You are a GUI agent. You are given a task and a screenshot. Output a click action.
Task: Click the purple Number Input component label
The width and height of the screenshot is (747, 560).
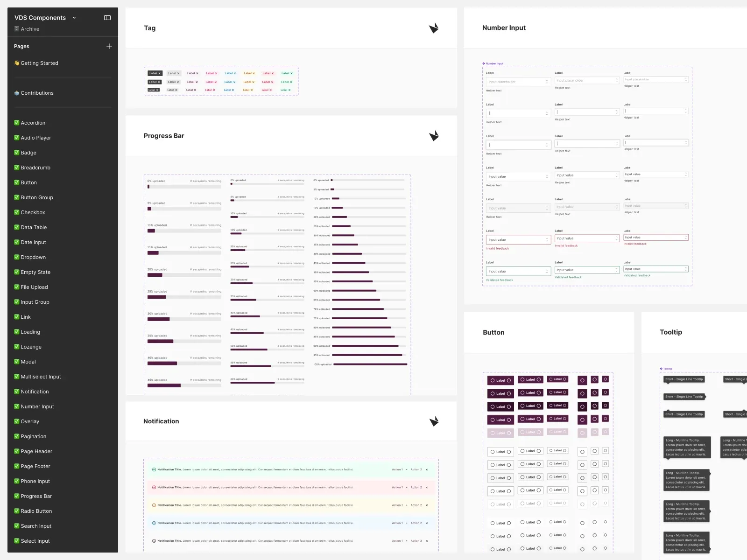pos(493,63)
